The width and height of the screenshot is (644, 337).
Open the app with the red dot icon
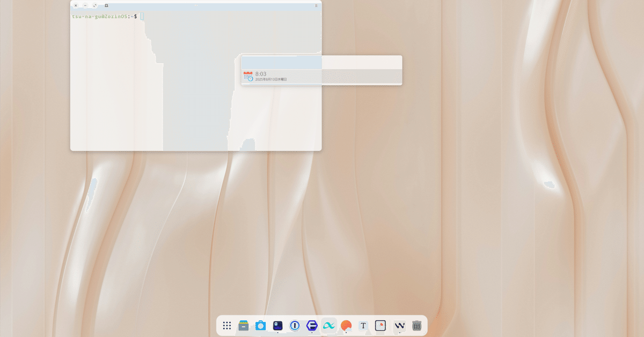pos(379,325)
